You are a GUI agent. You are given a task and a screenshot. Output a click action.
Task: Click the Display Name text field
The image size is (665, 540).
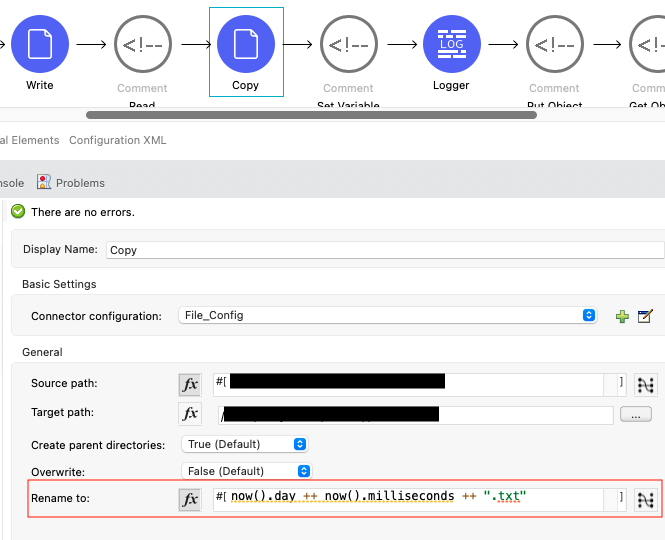(x=384, y=250)
